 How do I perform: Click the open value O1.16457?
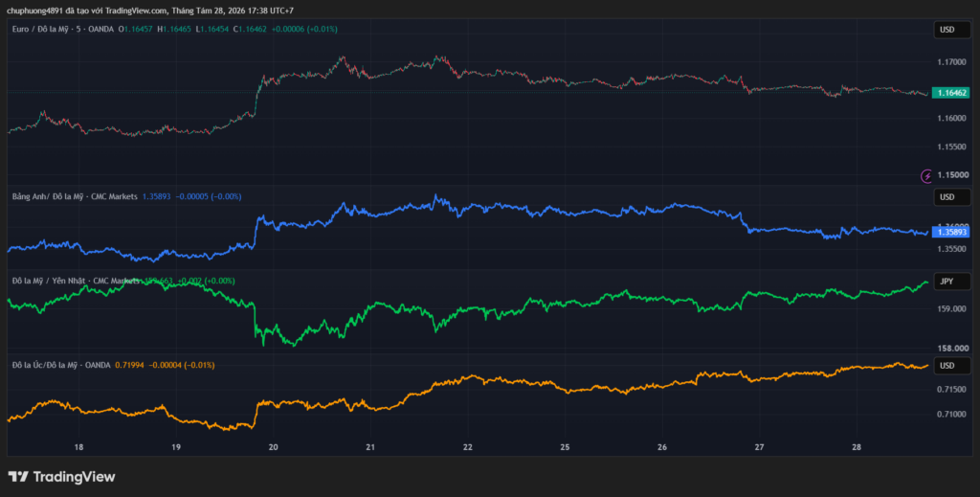pos(136,30)
